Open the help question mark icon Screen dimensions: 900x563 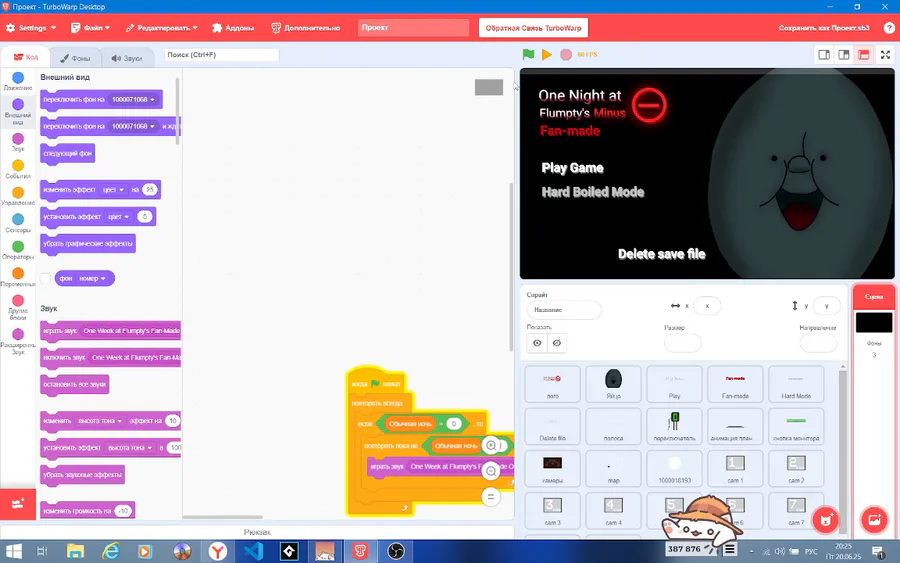coord(889,28)
